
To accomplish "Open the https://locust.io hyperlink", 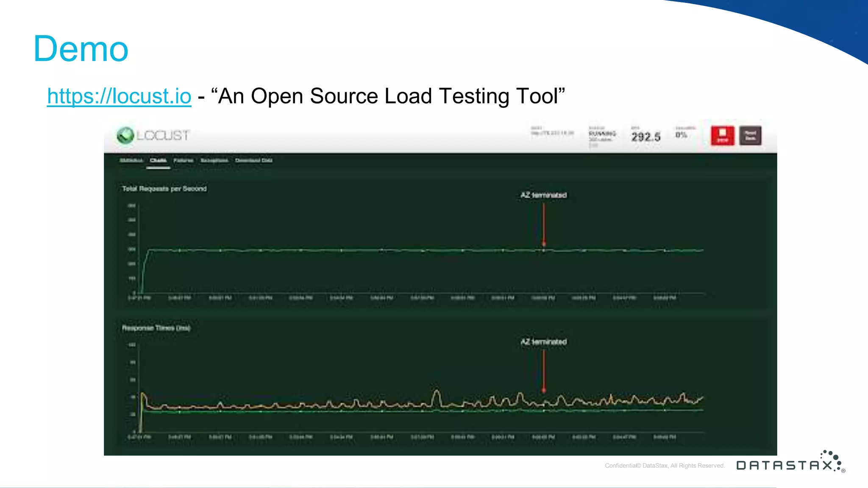I will point(119,96).
